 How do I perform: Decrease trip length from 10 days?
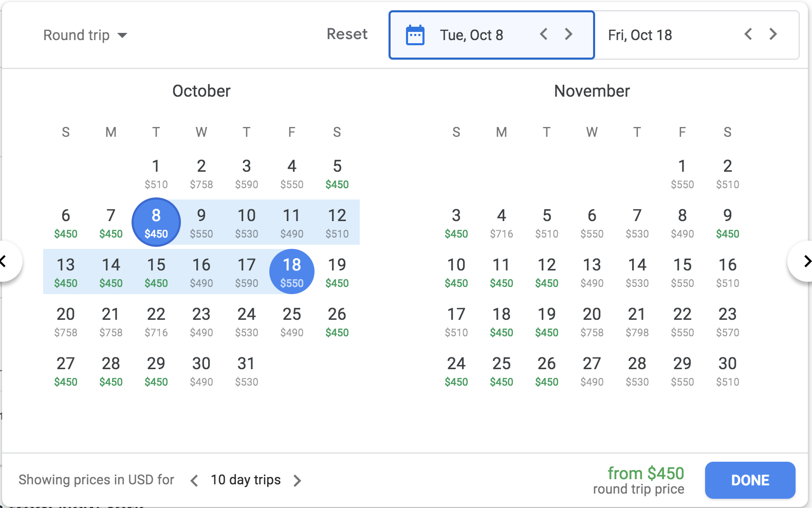click(x=194, y=481)
